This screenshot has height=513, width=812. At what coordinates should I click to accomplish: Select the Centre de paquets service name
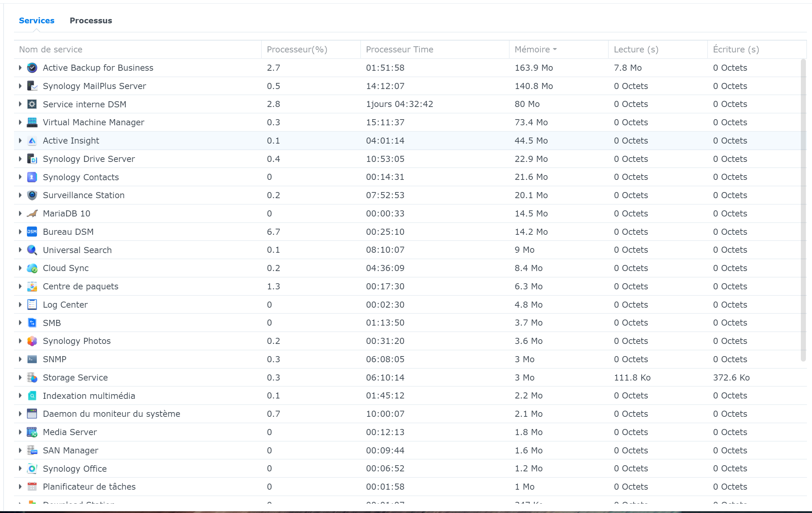coord(80,286)
